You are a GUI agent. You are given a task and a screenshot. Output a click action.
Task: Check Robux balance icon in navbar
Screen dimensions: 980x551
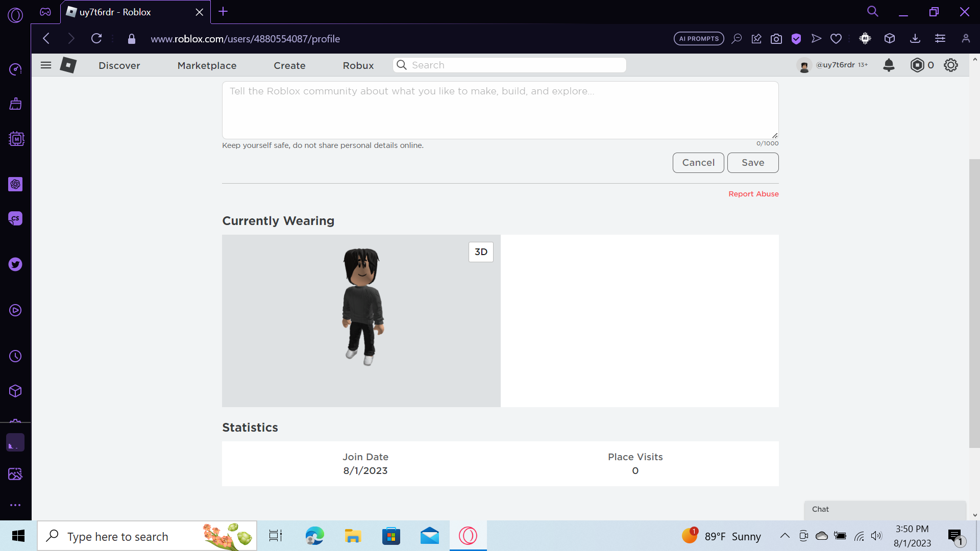tap(917, 65)
